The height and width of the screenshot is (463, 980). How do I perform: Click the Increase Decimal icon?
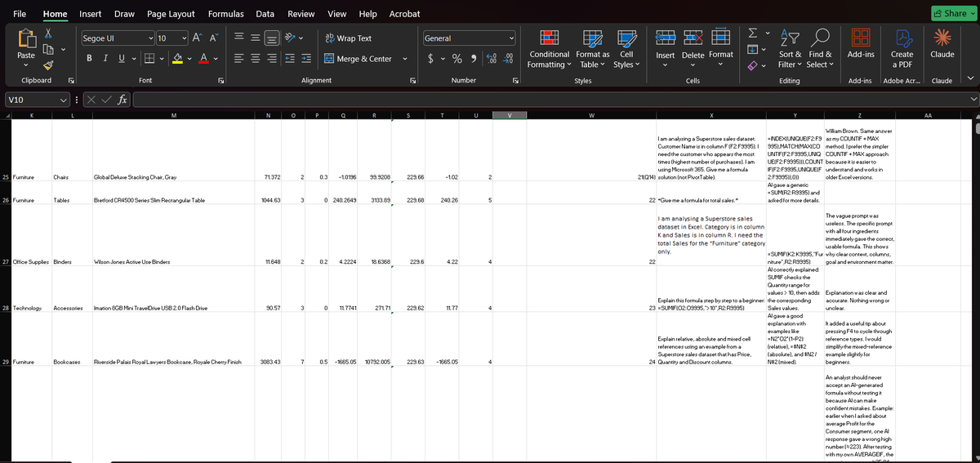click(491, 58)
